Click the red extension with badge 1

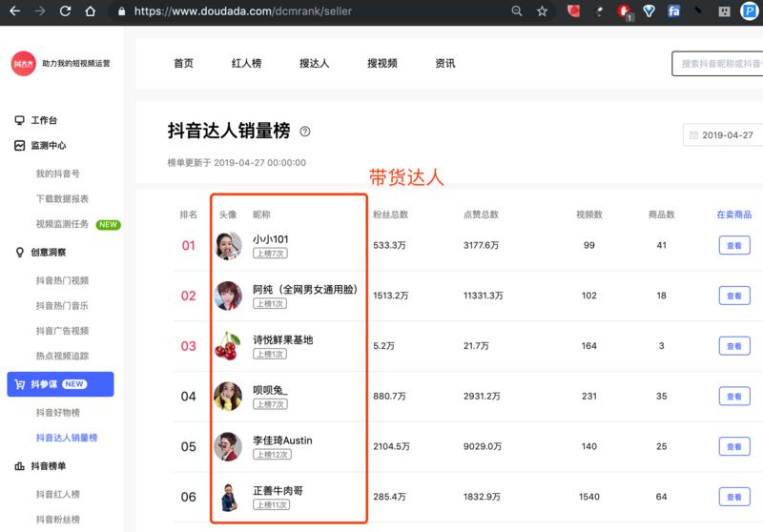(x=624, y=11)
